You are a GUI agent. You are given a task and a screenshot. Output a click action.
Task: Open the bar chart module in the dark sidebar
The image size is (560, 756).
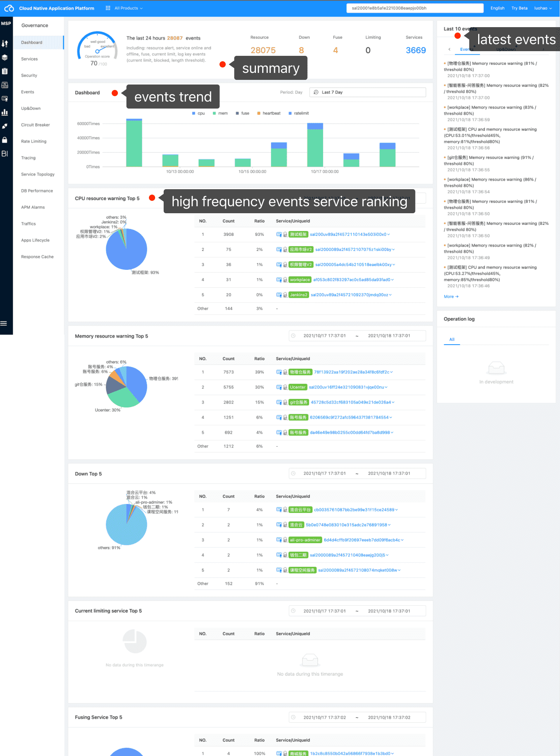(x=5, y=112)
